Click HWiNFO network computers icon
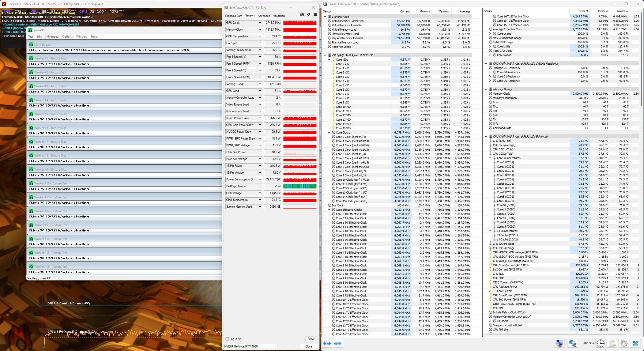Viewport: 644px width, 351px height. pos(572,343)
